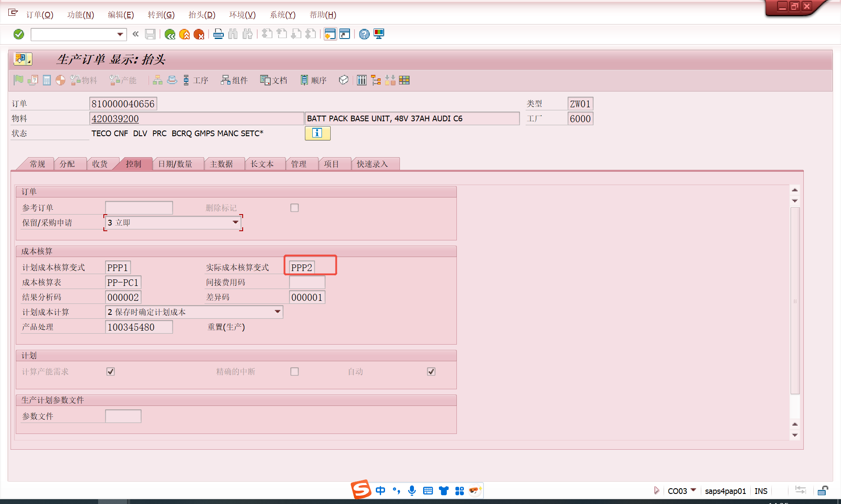Open the 工序 operations overview

[x=195, y=80]
